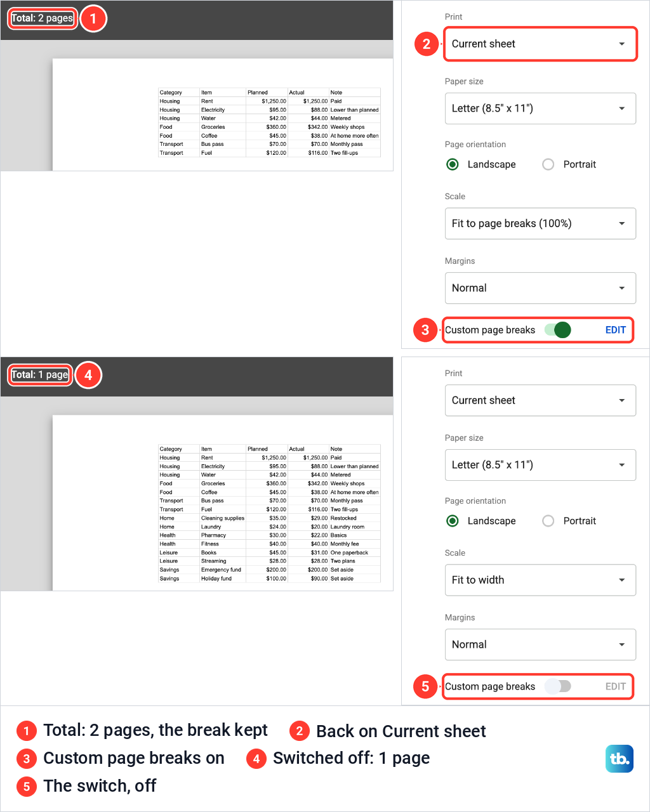Click the 'Pharmacy' item cell
The width and height of the screenshot is (650, 812).
coord(223,535)
